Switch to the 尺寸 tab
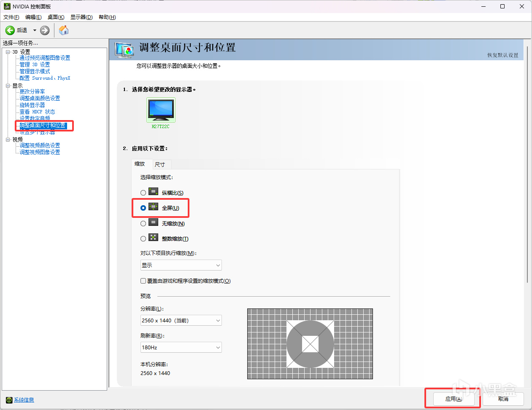532x410 pixels. click(x=160, y=165)
